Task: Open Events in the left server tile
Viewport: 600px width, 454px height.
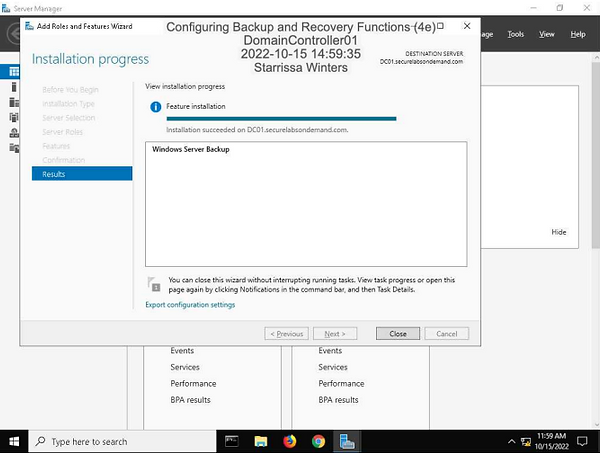Action: [182, 351]
